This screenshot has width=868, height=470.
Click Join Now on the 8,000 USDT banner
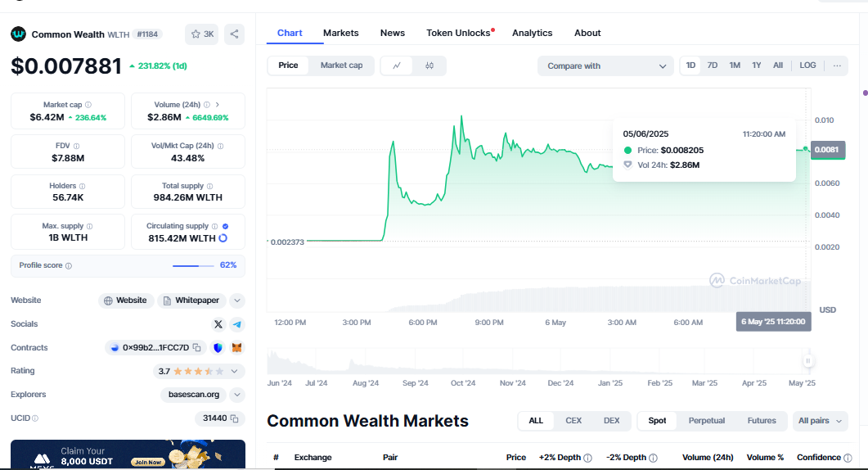click(x=148, y=463)
